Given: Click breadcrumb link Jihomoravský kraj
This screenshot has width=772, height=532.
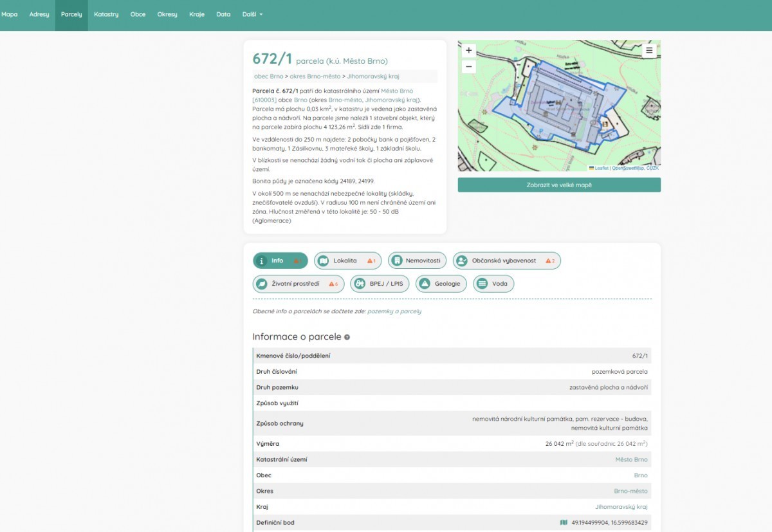Looking at the screenshot, I should (373, 76).
